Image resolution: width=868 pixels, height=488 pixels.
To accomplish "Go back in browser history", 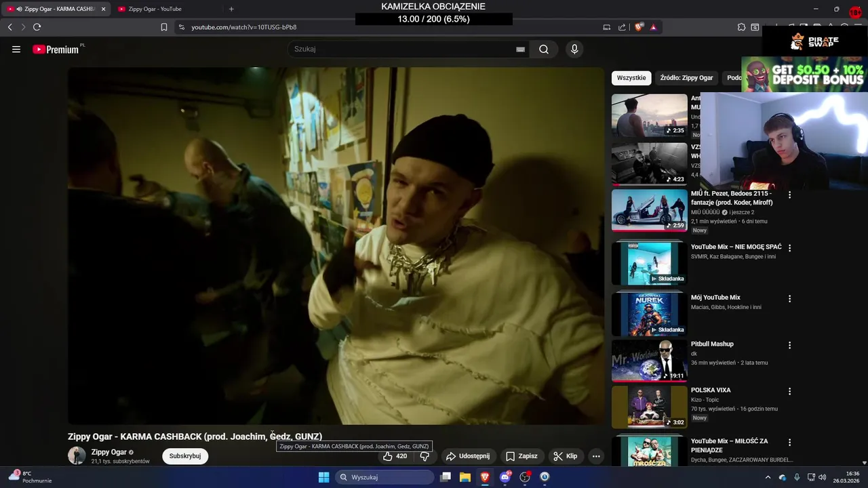I will [x=9, y=27].
